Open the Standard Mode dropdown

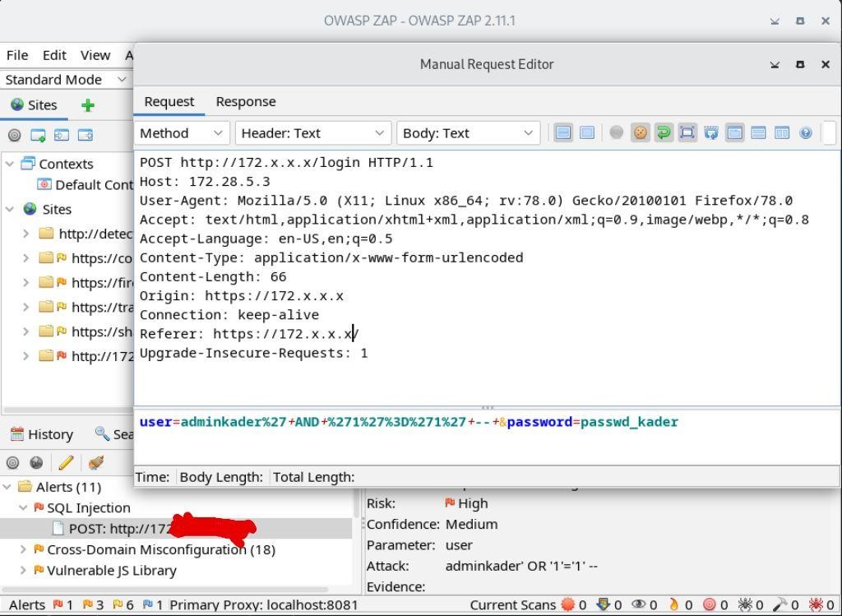point(65,80)
